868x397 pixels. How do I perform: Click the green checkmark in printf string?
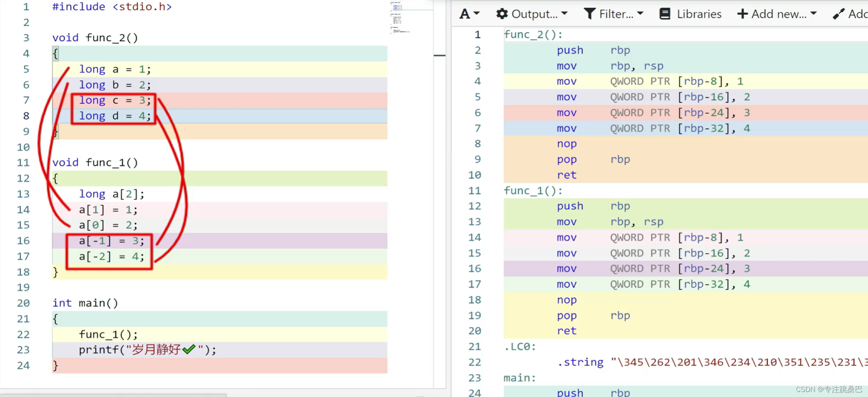pyautogui.click(x=189, y=349)
